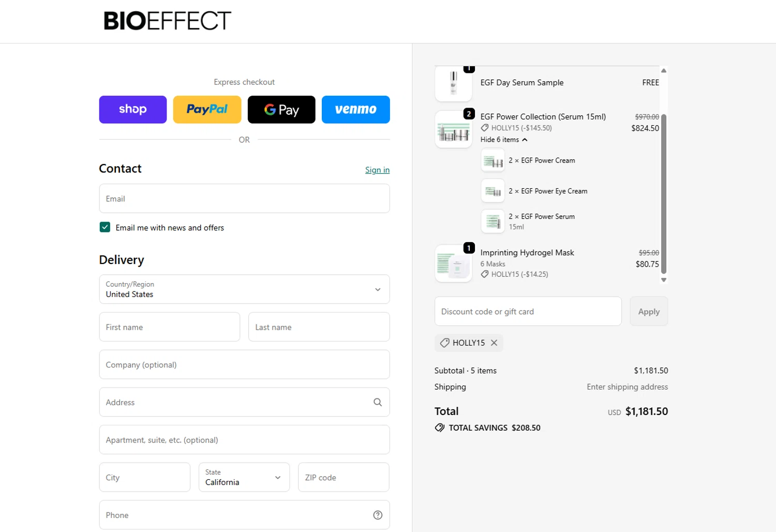Choose Venmo express checkout
The width and height of the screenshot is (776, 532).
coord(356,109)
